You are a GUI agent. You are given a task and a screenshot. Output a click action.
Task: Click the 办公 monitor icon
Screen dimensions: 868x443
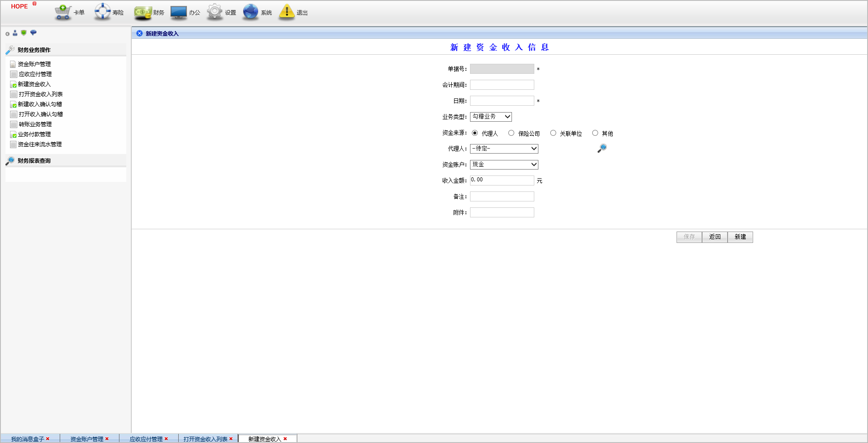coord(179,12)
